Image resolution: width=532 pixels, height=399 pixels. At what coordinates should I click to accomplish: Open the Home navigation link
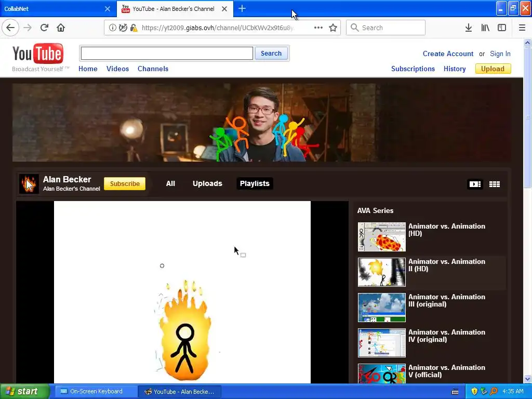click(x=88, y=69)
